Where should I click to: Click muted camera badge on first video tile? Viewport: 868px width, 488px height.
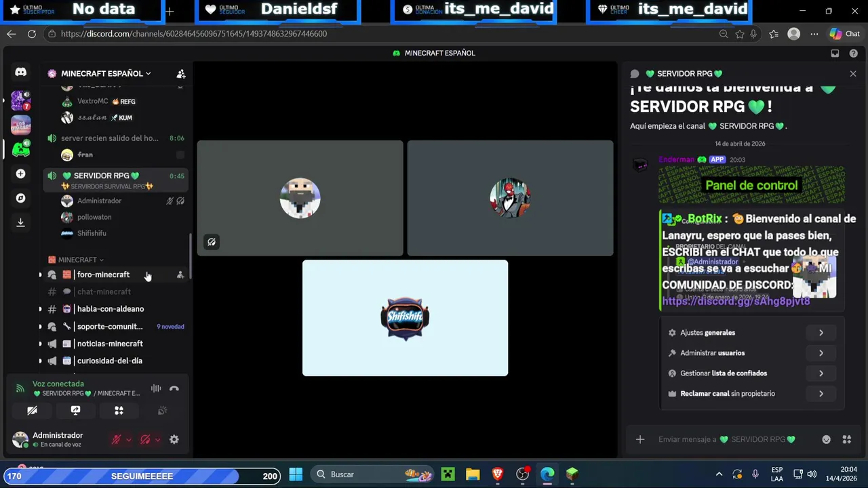point(212,242)
